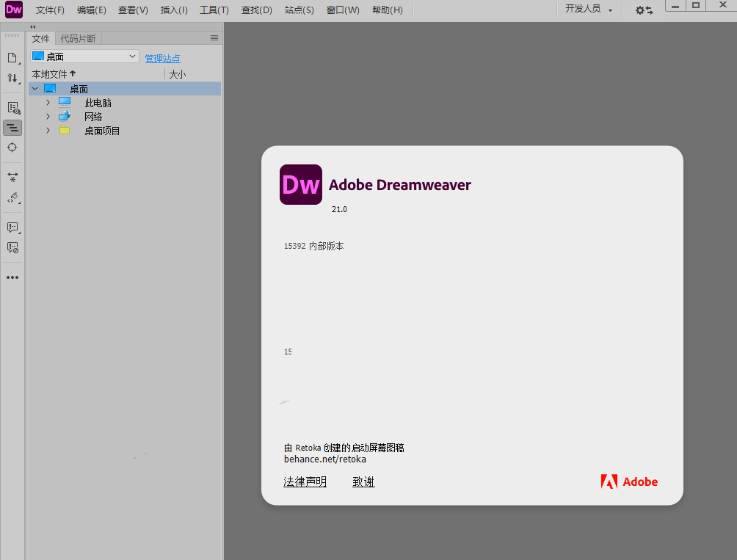This screenshot has height=560, width=737.
Task: Select 网络 row in file tree
Action: pos(125,117)
